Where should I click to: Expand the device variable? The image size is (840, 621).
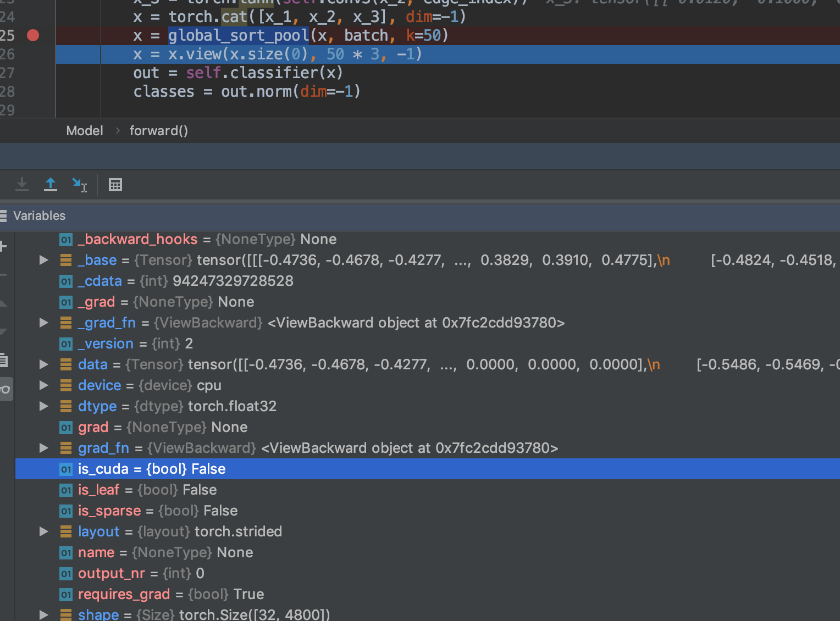(43, 385)
